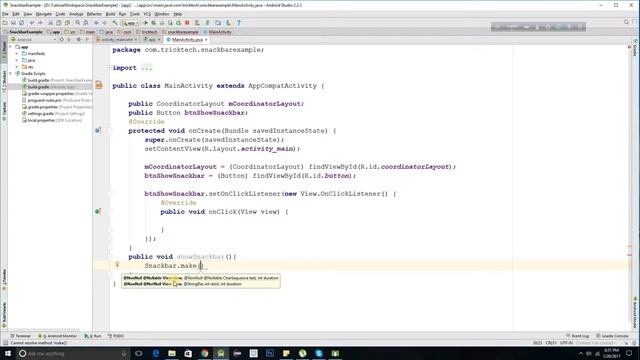This screenshot has height=360, width=640.
Task: Select local.properties file
Action: pyautogui.click(x=52, y=120)
